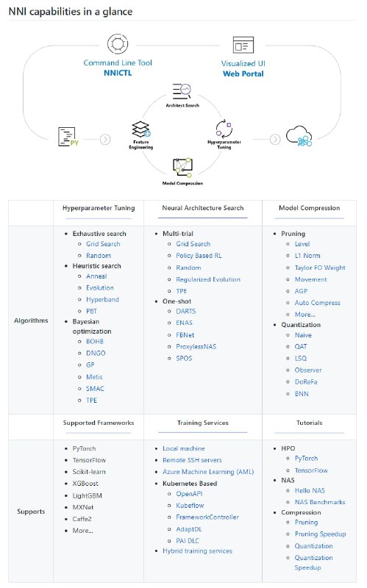Open the NNICTL link

tap(118, 73)
